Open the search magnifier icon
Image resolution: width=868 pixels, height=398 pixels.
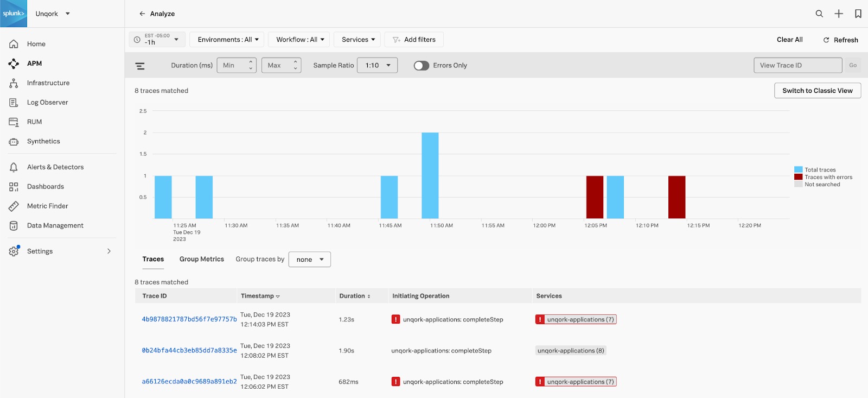[819, 14]
